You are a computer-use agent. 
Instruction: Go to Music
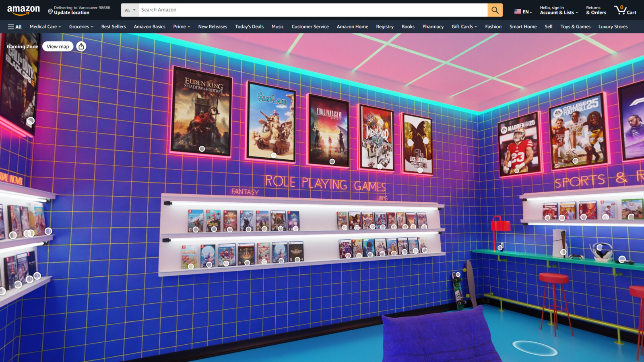(277, 27)
